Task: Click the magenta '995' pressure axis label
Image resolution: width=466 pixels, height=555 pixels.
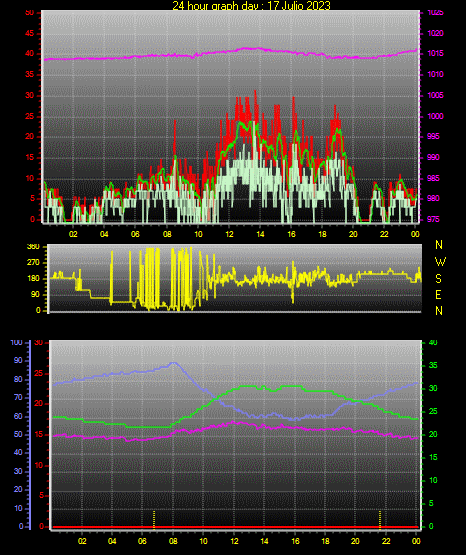Action: point(433,136)
